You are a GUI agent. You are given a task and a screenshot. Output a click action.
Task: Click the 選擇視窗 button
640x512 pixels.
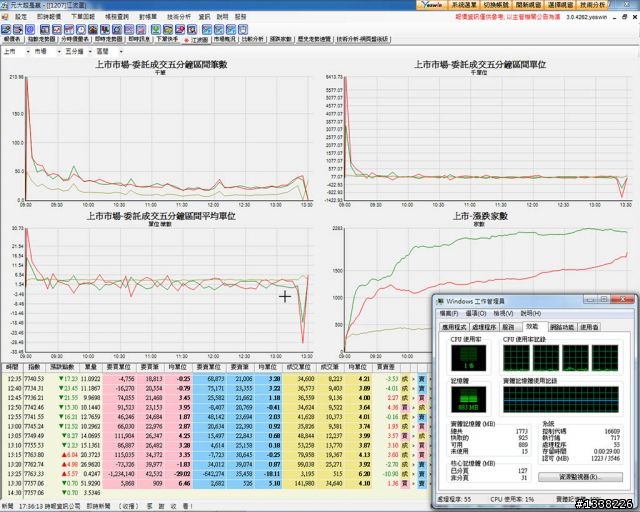560,5
